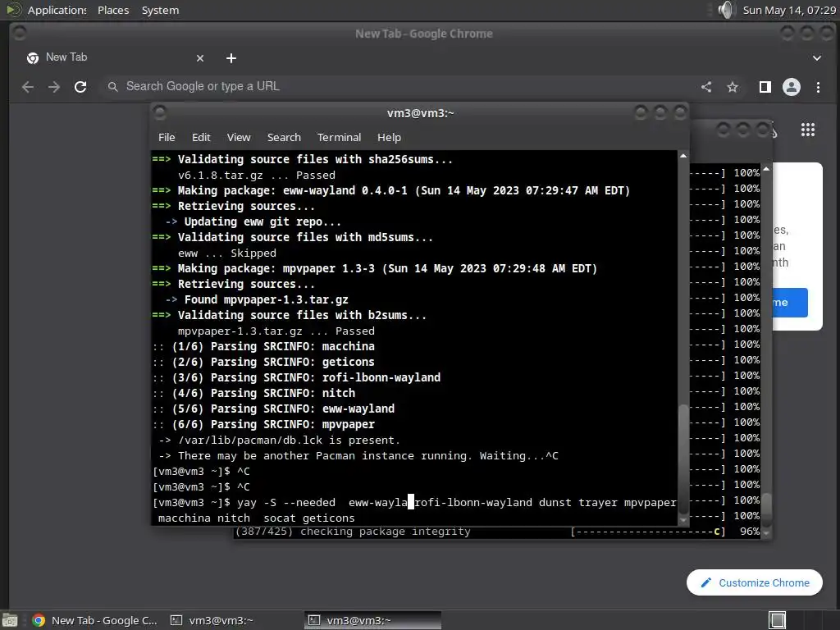Click show desktop icon in taskbar
Screen dimensions: 840x630
(x=10, y=620)
